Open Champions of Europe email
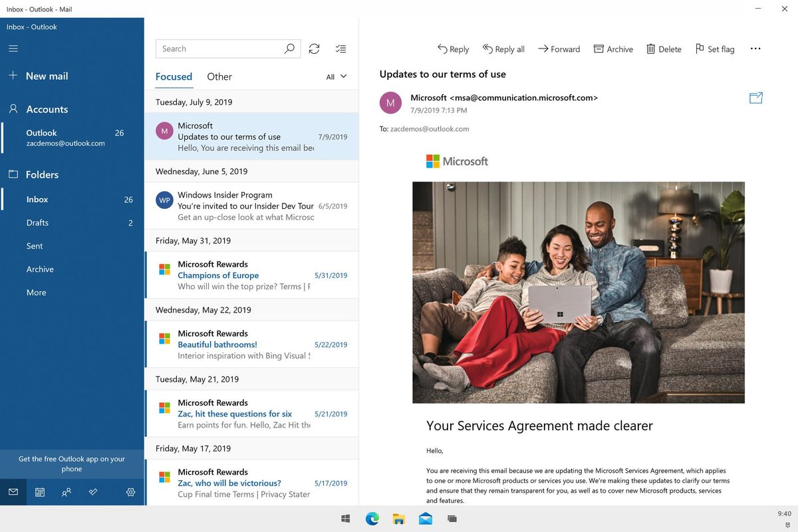The height and width of the screenshot is (532, 798). point(251,275)
